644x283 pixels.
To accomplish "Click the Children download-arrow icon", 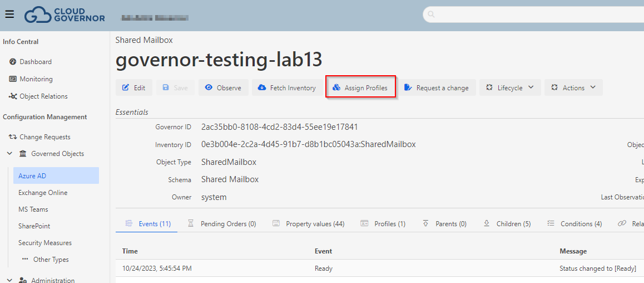I will click(487, 223).
